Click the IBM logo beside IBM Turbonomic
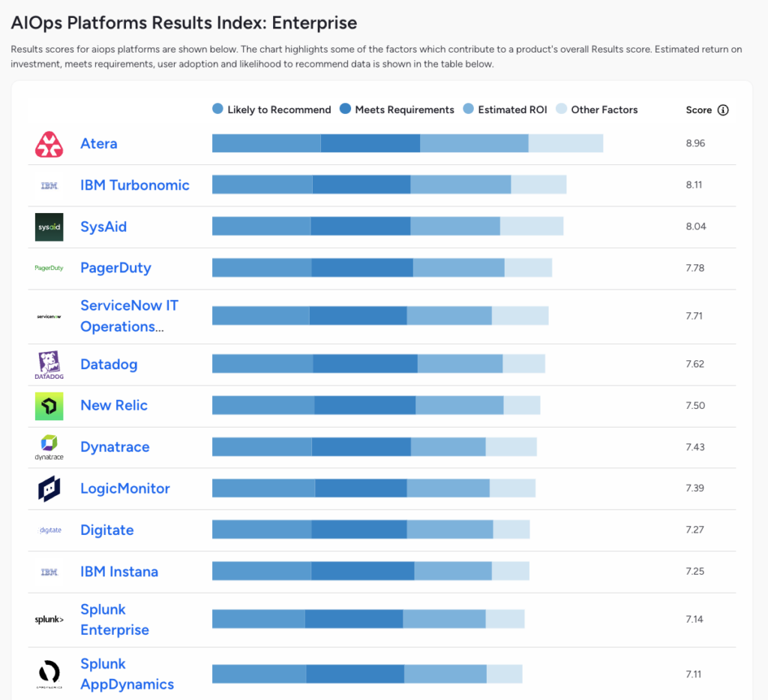The width and height of the screenshot is (768, 700). click(49, 185)
